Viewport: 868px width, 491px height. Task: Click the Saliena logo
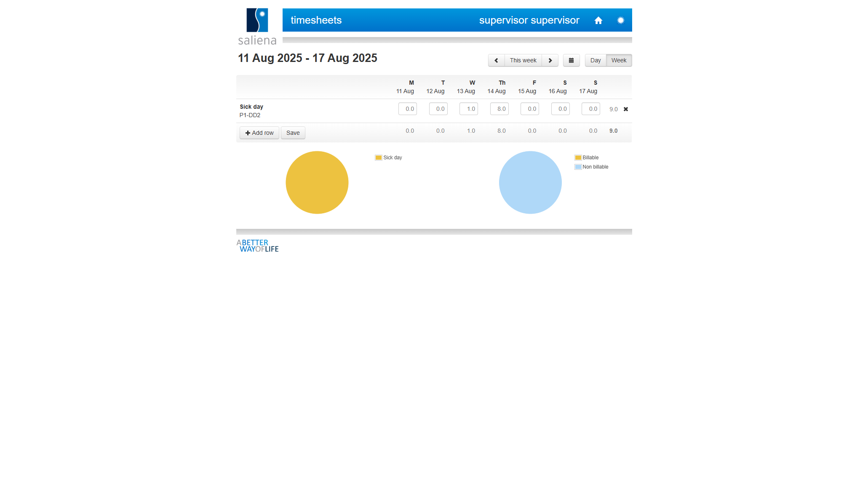(257, 27)
